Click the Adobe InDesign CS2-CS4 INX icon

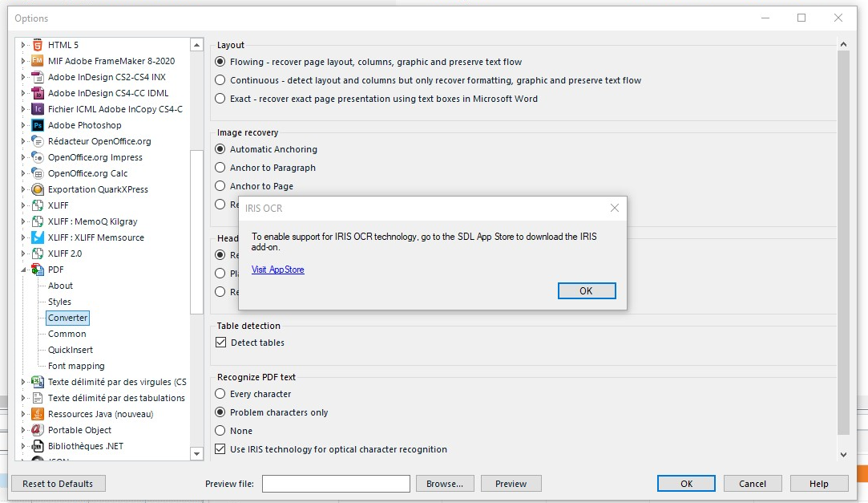pyautogui.click(x=38, y=77)
